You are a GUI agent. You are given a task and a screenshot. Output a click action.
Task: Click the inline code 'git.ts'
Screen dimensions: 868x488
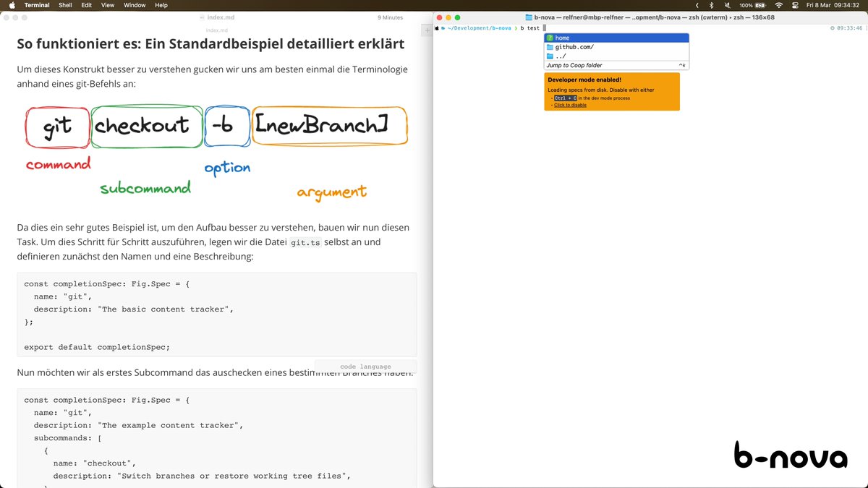pyautogui.click(x=305, y=242)
